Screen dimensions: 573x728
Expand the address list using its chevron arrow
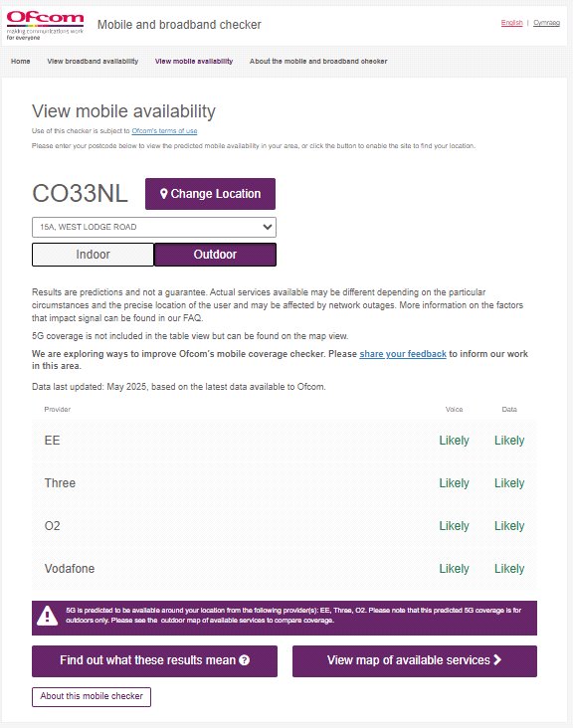click(x=267, y=227)
